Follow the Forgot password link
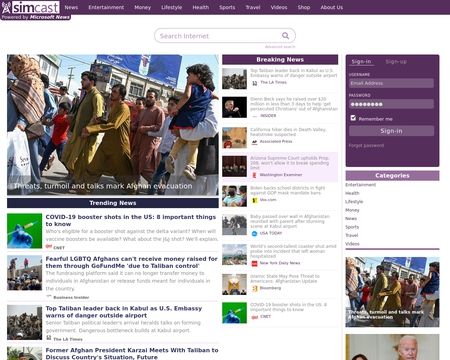Image resolution: width=450 pixels, height=360 pixels. click(x=366, y=145)
